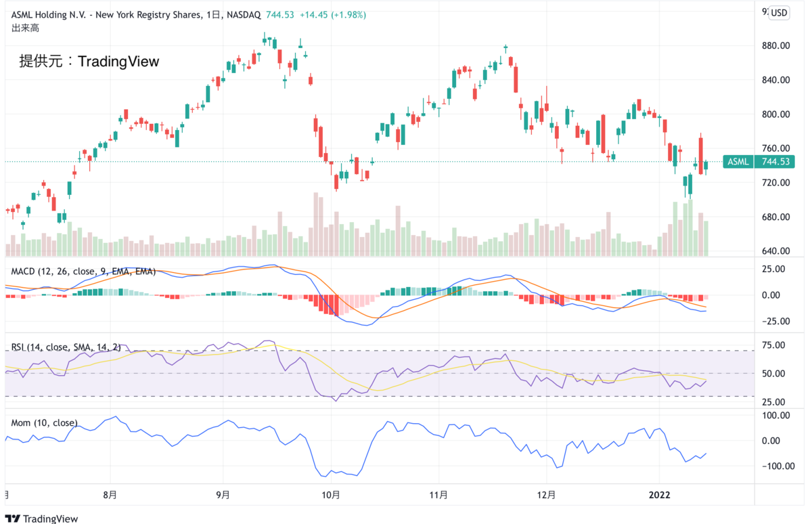Click the 10月 label on time axis

pos(330,495)
